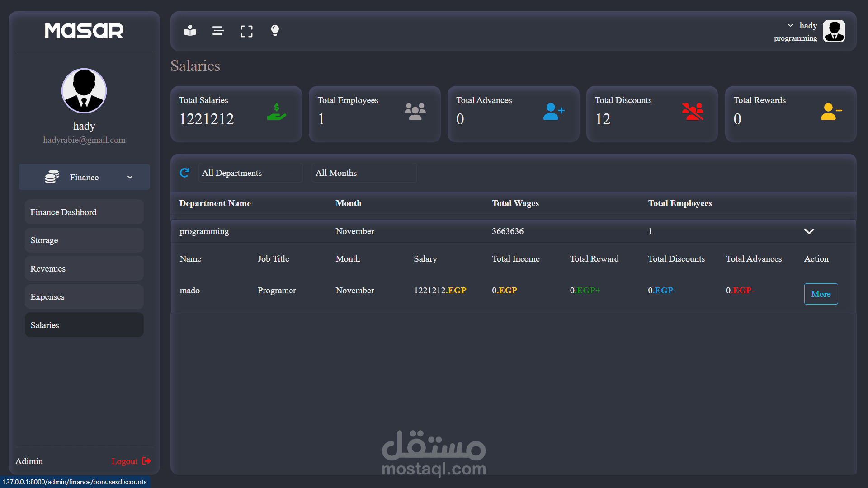
Task: Toggle theme with the lightbulb icon
Action: (275, 31)
